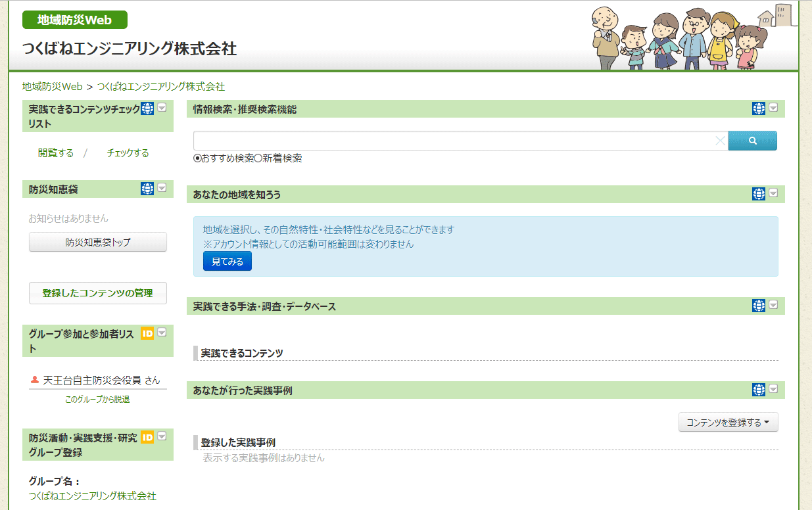The height and width of the screenshot is (510, 812).
Task: Click the 見てみる button
Action: (x=227, y=262)
